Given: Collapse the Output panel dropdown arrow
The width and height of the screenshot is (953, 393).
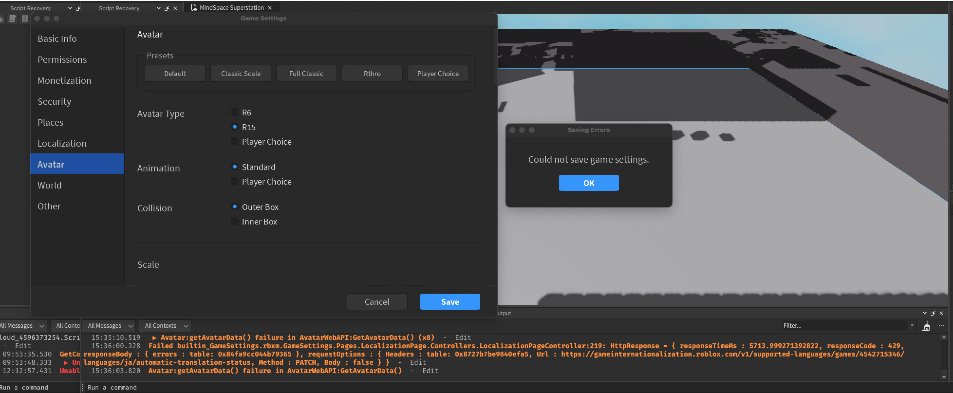Looking at the screenshot, I should coord(925,313).
